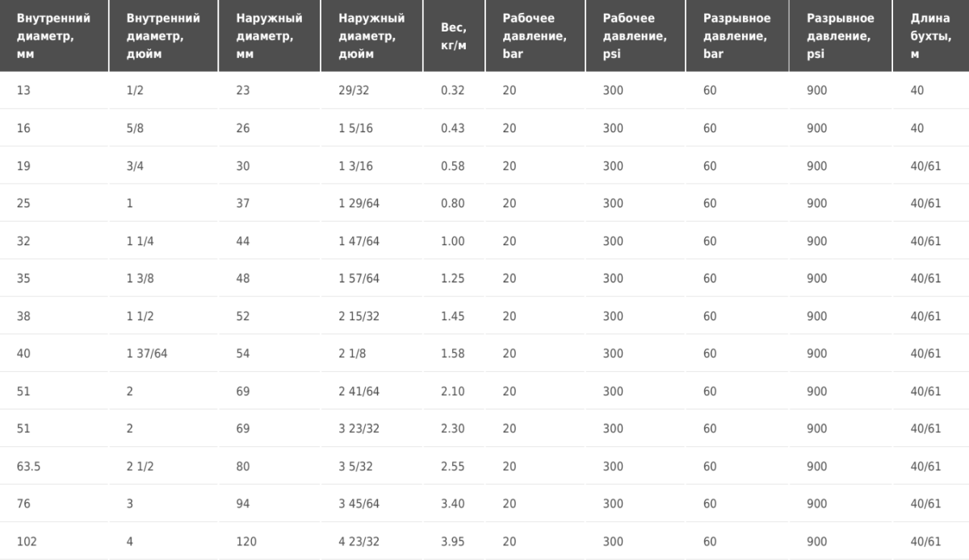Screen dimensions: 969x560
Task: Click the "Разрывное давление, psi" column header
Action: [x=841, y=36]
